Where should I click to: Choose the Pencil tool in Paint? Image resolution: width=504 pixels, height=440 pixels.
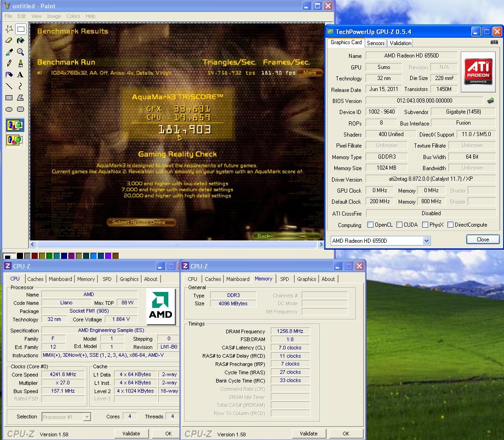(9, 63)
